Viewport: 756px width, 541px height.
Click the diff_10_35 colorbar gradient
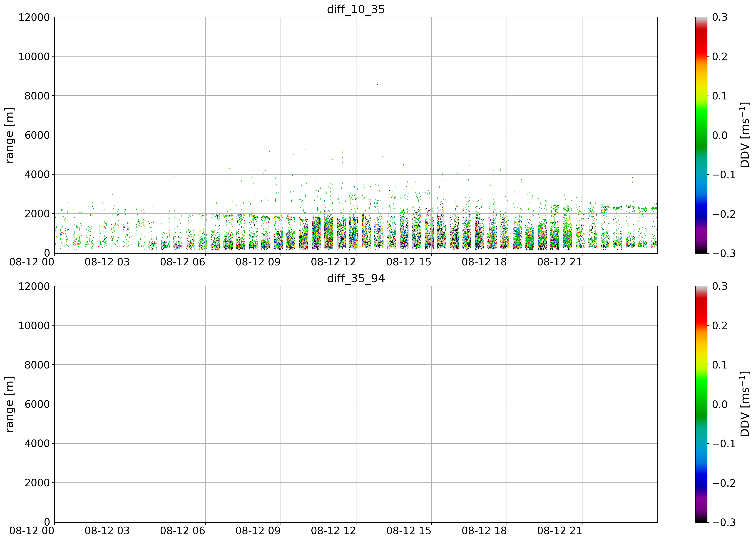tap(701, 135)
